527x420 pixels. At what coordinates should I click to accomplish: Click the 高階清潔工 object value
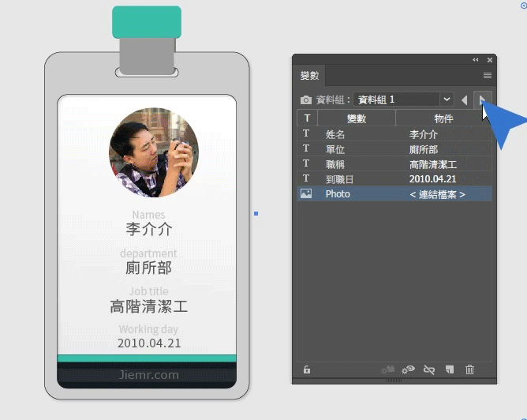click(433, 164)
